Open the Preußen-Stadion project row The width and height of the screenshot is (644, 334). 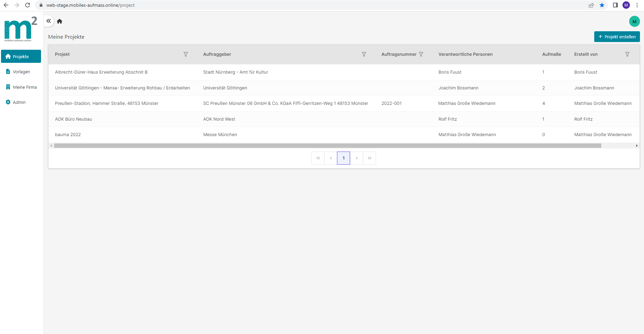(107, 103)
